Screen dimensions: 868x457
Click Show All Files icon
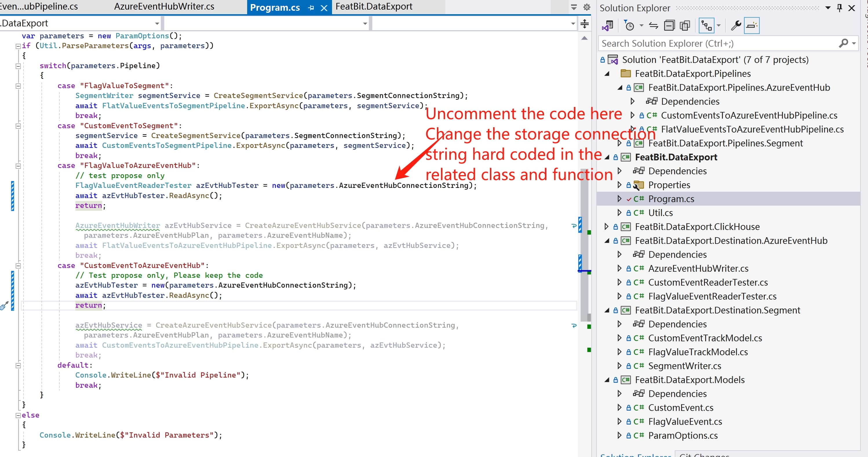pos(685,26)
